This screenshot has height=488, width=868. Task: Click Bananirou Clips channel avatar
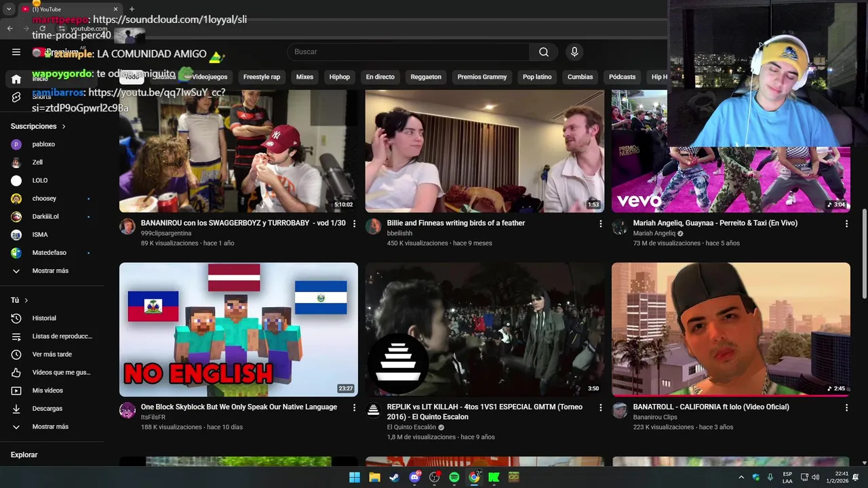pos(620,410)
